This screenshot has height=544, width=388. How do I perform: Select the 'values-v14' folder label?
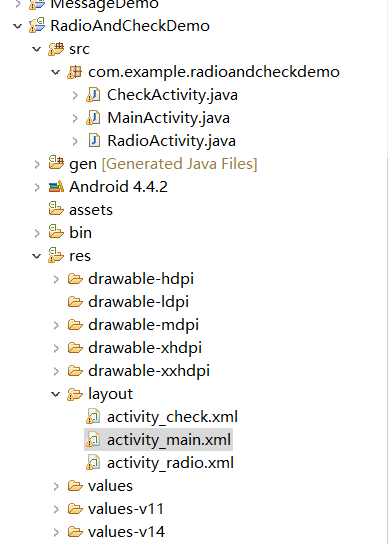(x=126, y=532)
